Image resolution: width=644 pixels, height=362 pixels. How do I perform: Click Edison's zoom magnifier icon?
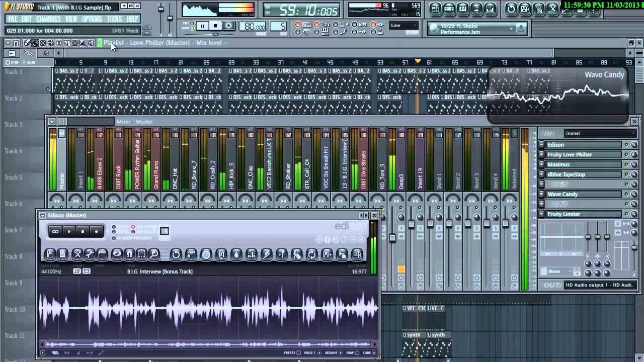[x=154, y=254]
